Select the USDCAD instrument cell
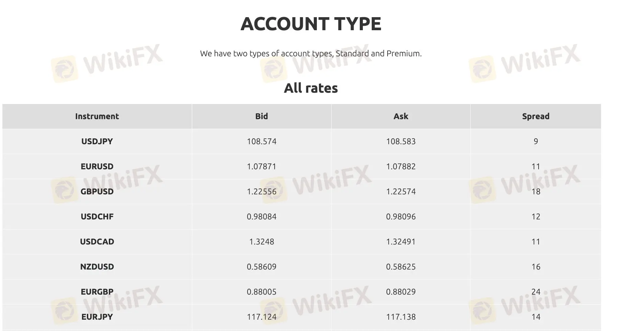Viewport: 644px width, 331px height. click(97, 242)
